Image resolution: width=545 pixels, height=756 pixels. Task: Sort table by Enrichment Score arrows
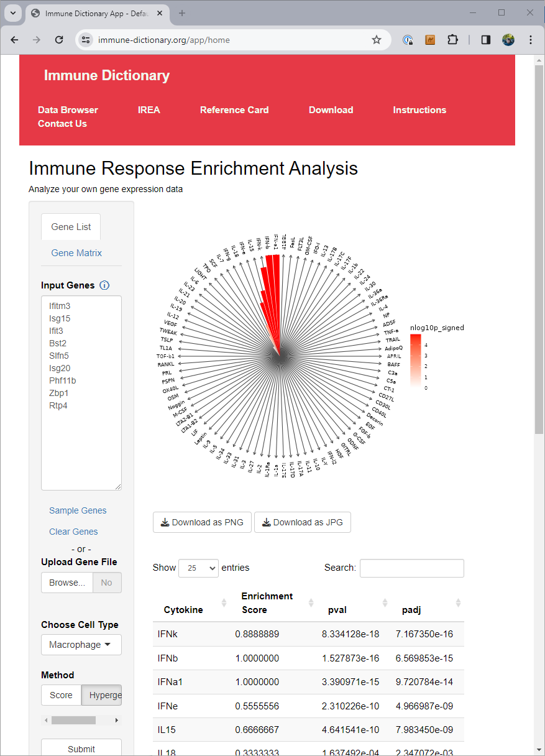pos(311,603)
